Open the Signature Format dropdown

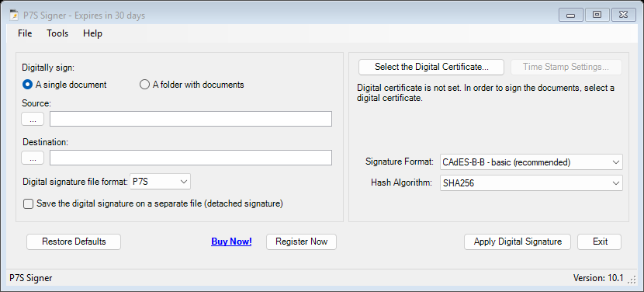(531, 162)
